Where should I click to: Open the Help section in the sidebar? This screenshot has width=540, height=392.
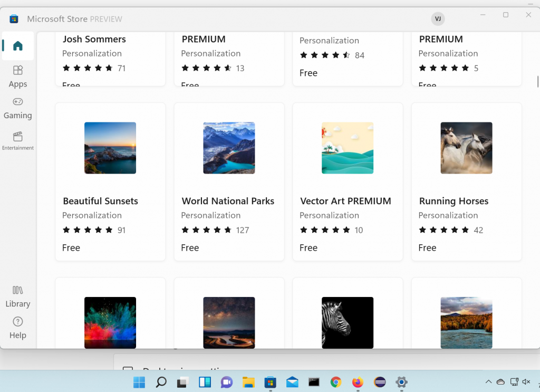click(17, 328)
